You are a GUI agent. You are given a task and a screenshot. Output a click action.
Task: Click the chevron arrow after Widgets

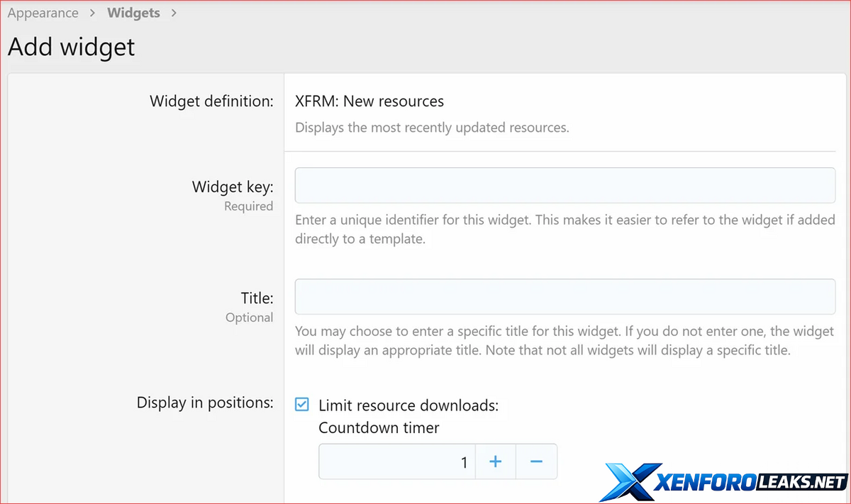(x=174, y=13)
